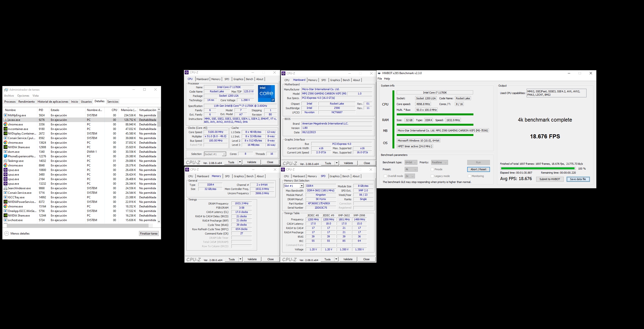This screenshot has width=644, height=329.
Task: Click Tools button in CPU-Z SPD window
Action: click(x=328, y=259)
